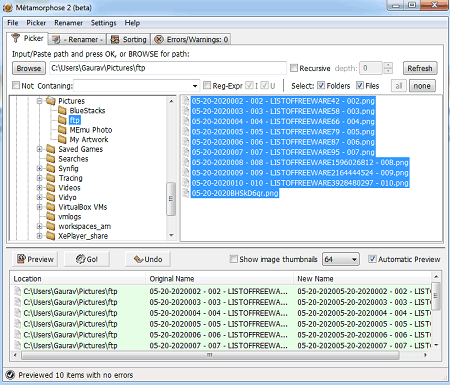Click the Sorting tab icon
This screenshot has width=450, height=385.
pos(115,40)
